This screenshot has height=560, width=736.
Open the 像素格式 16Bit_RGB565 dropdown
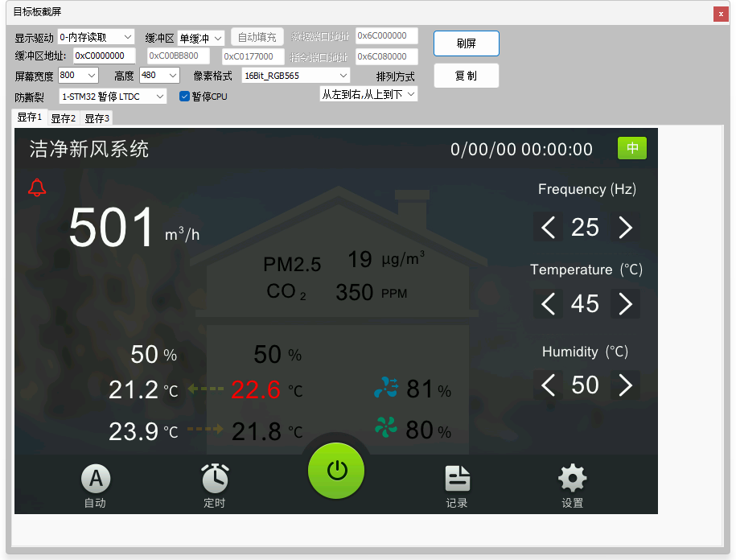coord(296,76)
